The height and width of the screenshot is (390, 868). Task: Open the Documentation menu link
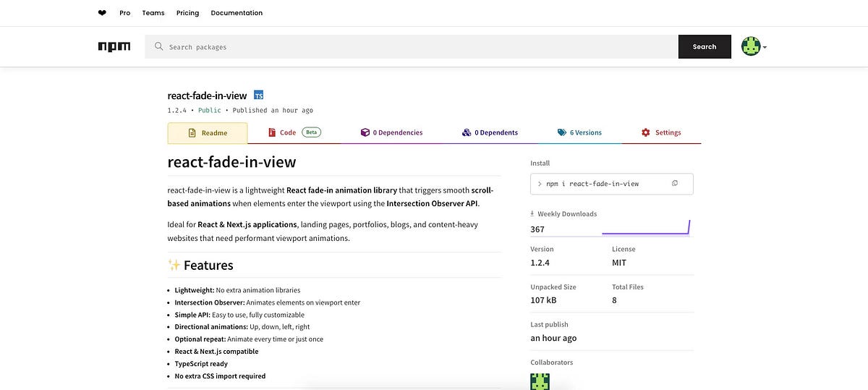tap(237, 13)
